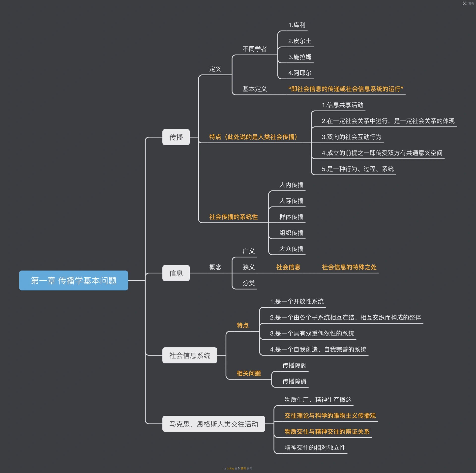Click 交往理论与科学的唯物主义传播观
Image resolution: width=476 pixels, height=473 pixels.
click(x=330, y=416)
